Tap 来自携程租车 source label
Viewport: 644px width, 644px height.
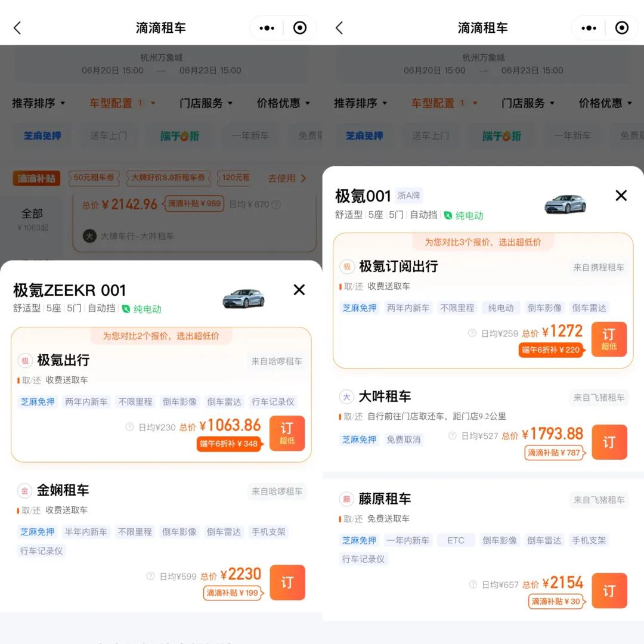pos(599,267)
